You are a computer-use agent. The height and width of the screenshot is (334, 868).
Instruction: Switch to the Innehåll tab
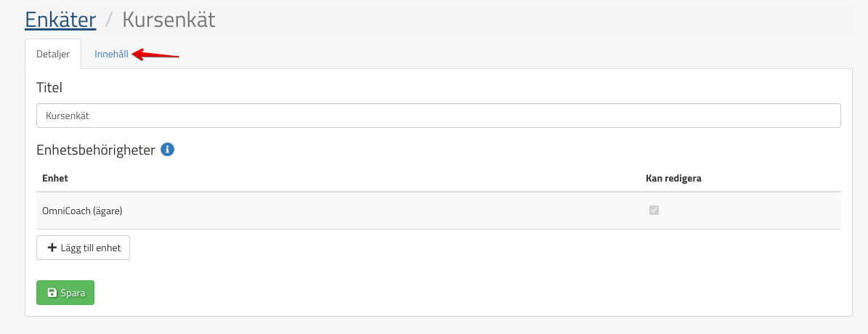[111, 54]
